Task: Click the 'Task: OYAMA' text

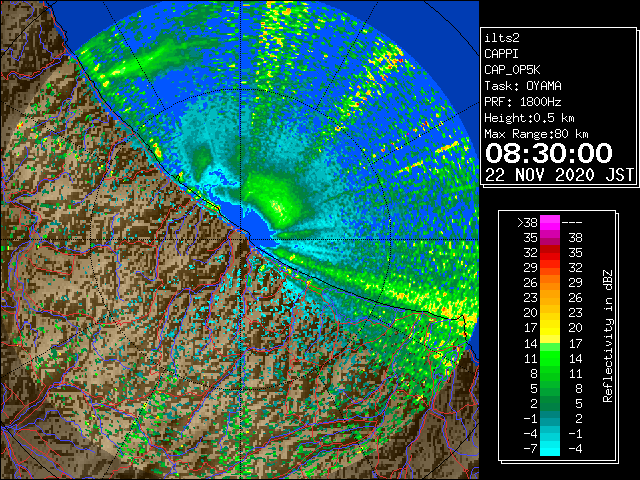Action: 523,86
